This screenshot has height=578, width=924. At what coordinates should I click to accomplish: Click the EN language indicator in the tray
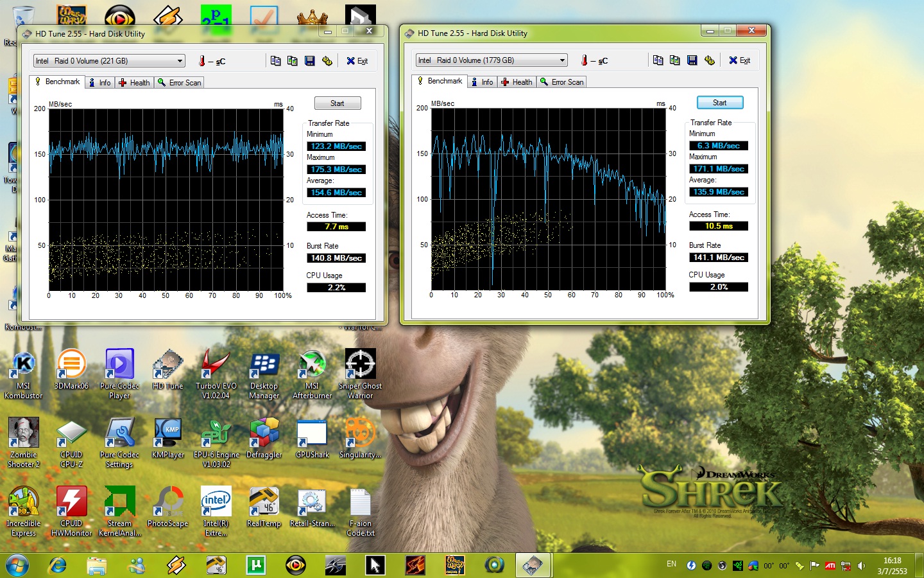tap(671, 564)
